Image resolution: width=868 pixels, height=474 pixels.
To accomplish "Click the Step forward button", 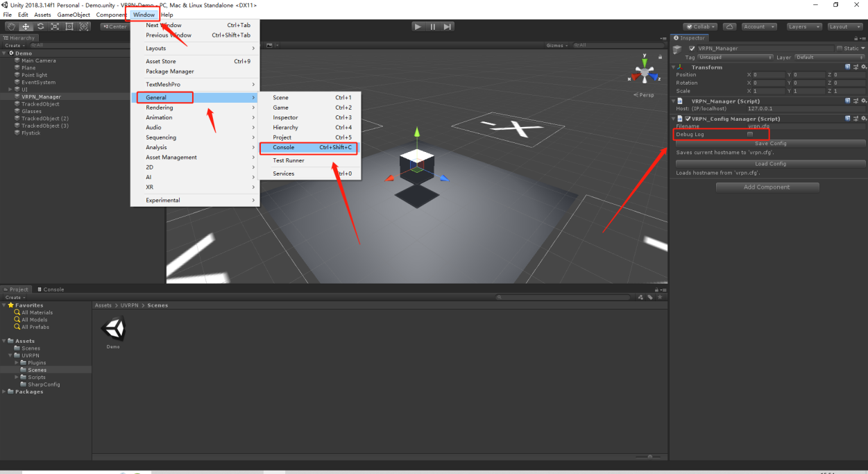I will coord(448,26).
